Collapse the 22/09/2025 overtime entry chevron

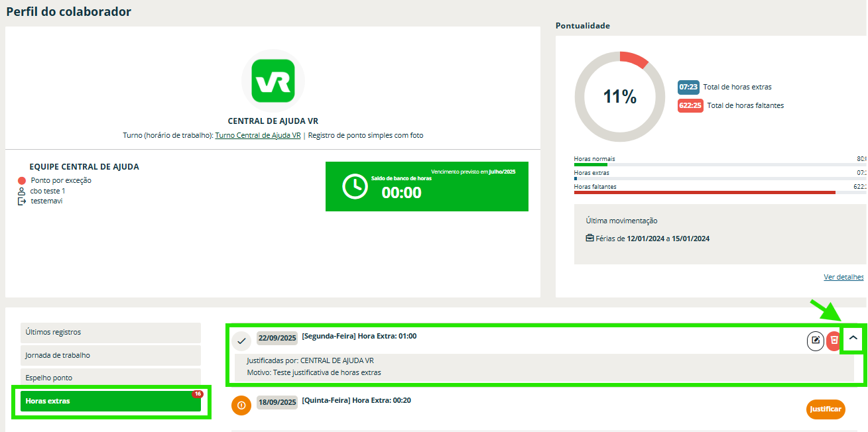(x=853, y=338)
